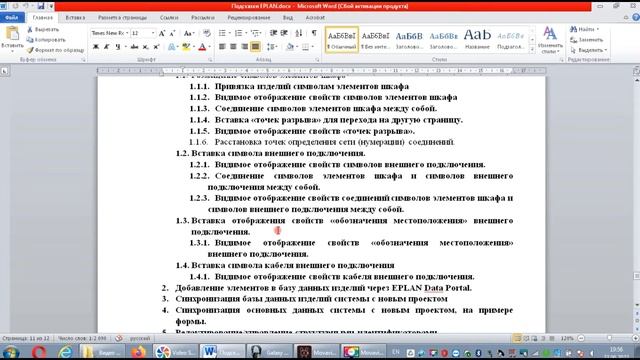Click the Increase Indent icon
The width and height of the screenshot is (640, 360).
point(284,33)
